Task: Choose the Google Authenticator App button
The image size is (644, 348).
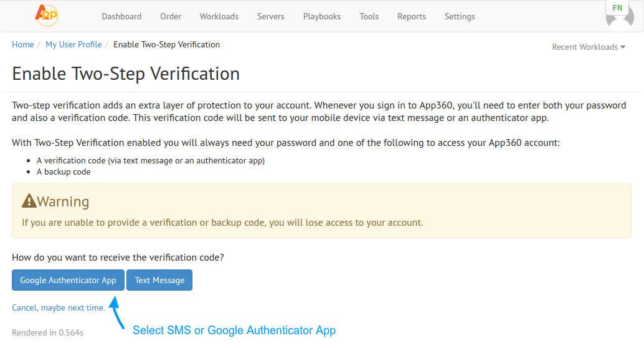Action: coord(68,280)
